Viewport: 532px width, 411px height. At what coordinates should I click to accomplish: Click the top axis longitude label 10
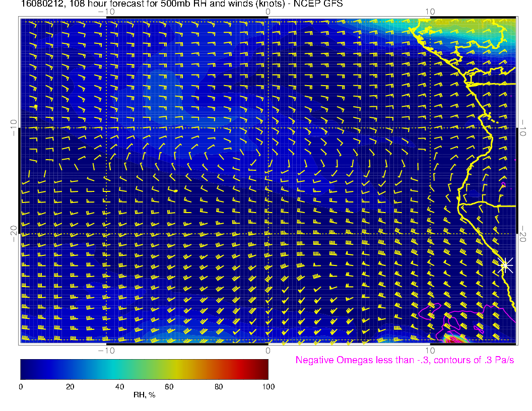tap(430, 12)
